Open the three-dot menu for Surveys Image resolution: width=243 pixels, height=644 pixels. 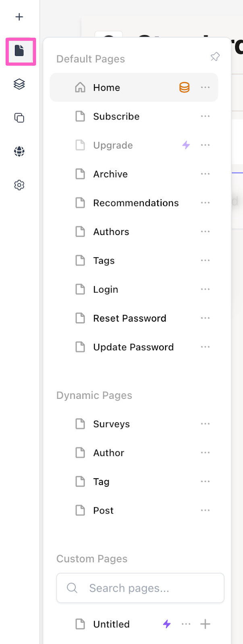coord(205,424)
